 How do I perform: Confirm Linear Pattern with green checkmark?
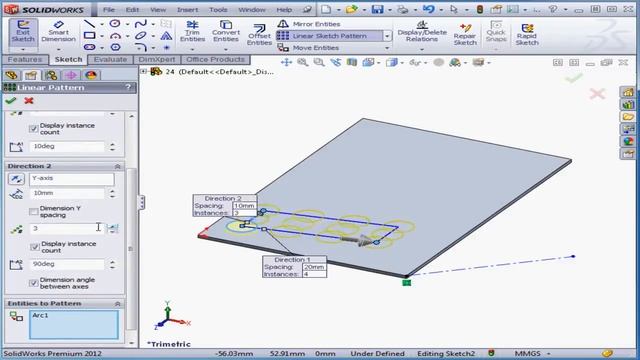pos(11,100)
